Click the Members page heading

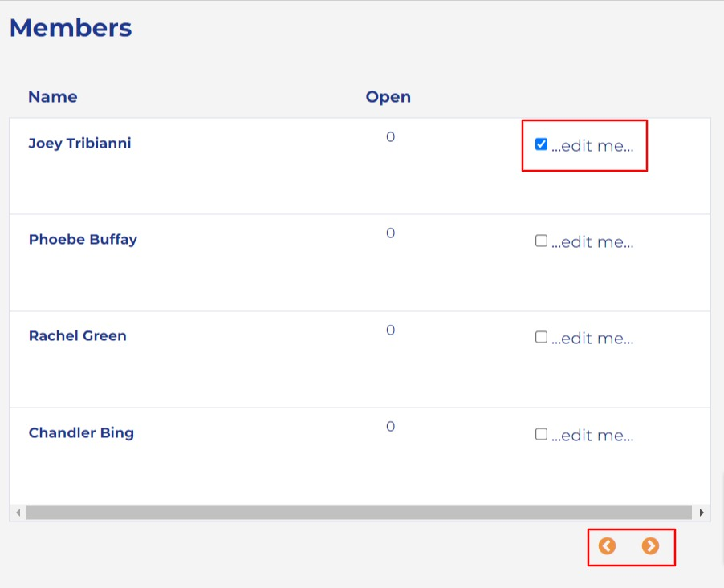(x=71, y=28)
